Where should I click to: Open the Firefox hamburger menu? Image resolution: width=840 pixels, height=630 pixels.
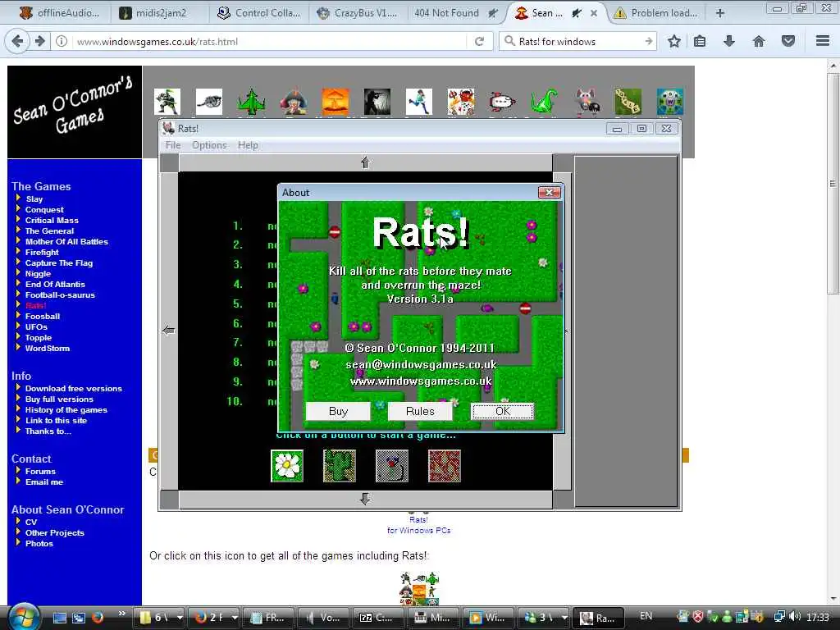pos(823,41)
